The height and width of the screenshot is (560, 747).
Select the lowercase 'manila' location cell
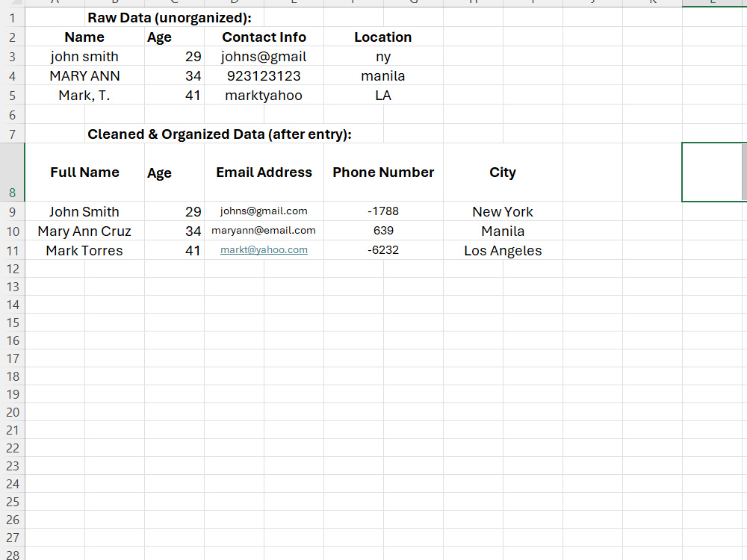coord(383,75)
